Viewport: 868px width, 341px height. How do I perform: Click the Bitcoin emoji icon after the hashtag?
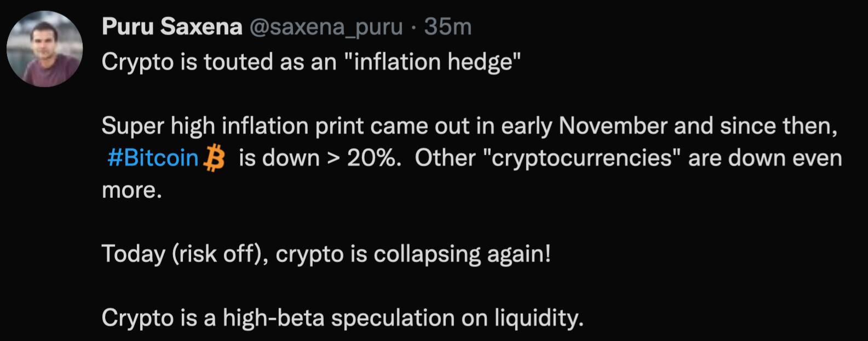point(214,158)
